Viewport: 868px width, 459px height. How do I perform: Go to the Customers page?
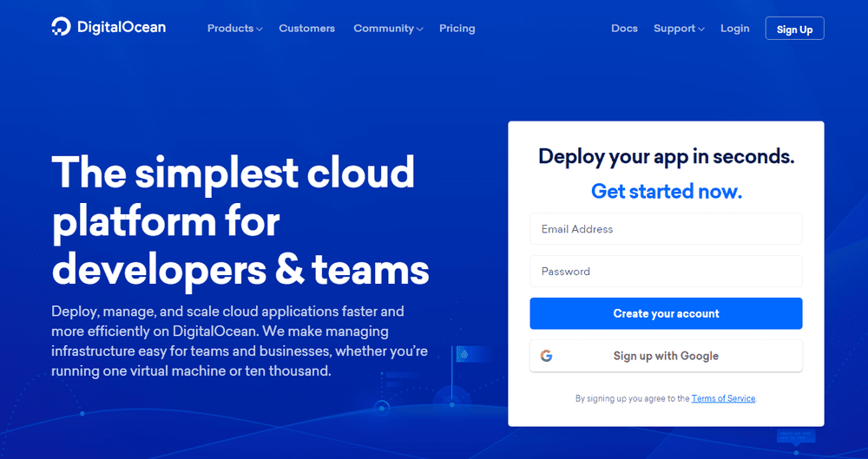306,29
